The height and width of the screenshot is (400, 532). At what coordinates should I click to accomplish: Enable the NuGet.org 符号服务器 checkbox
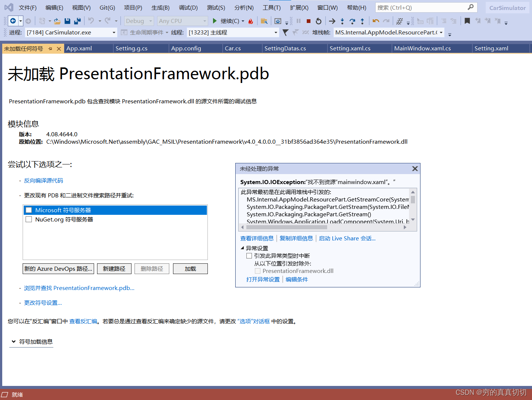(x=29, y=219)
